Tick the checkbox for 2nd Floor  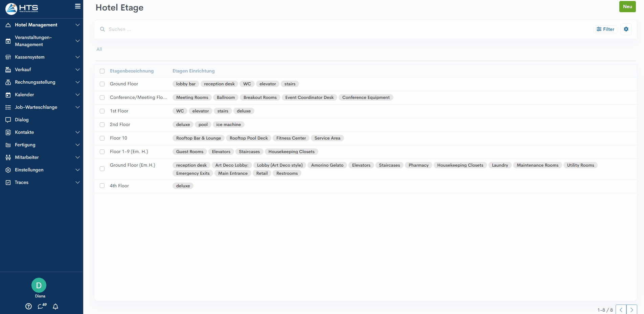click(x=102, y=125)
